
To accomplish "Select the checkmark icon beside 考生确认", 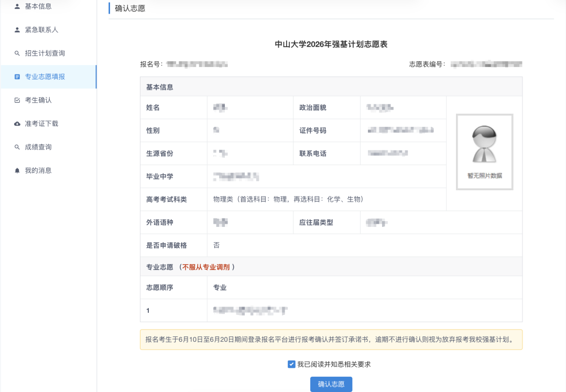I will 16,100.
